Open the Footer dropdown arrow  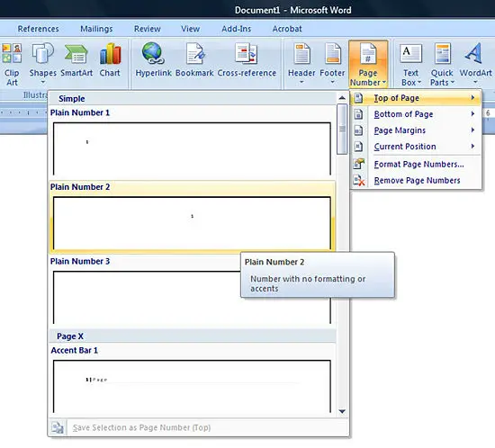tap(332, 83)
